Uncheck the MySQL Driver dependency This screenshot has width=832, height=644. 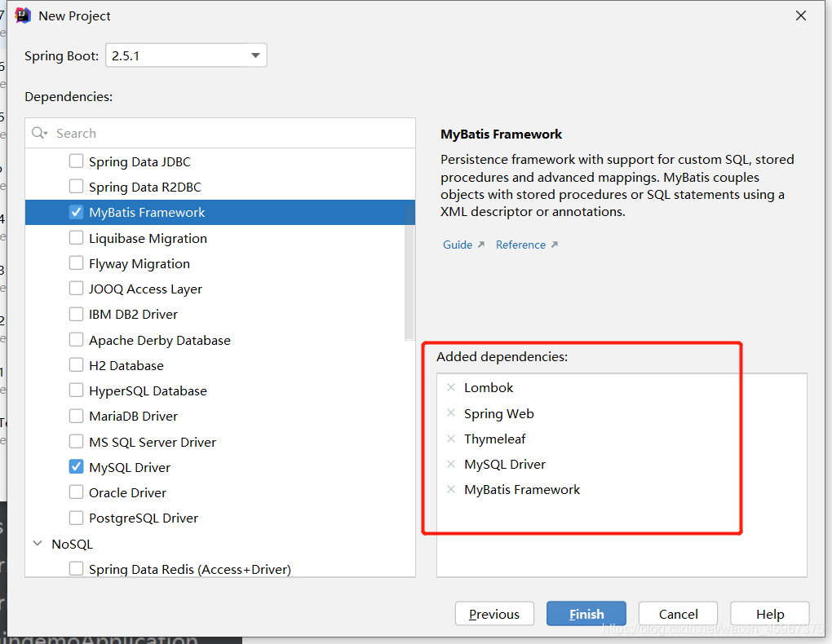(x=77, y=466)
